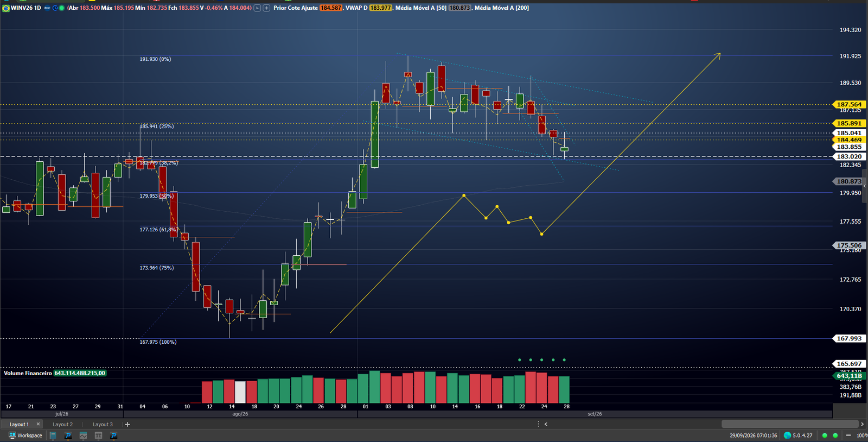Viewport: 868px width, 442px height.
Task: Click the 643,11B volume tag
Action: (848, 376)
